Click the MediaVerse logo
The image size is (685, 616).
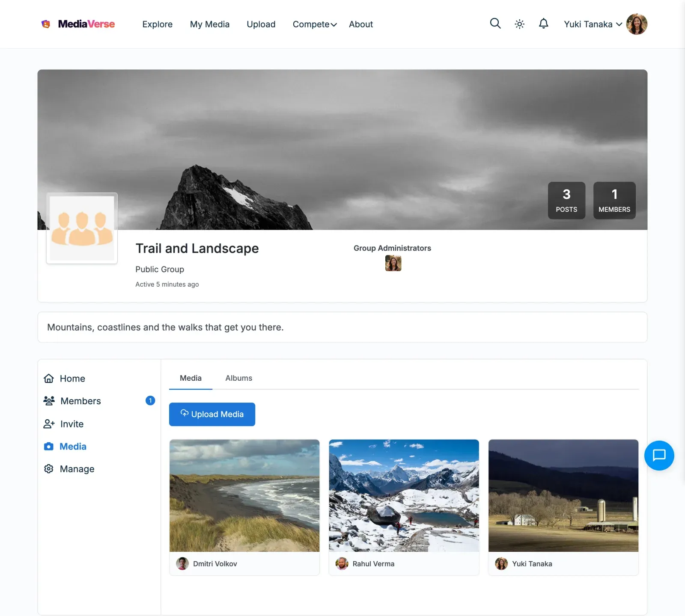point(78,24)
